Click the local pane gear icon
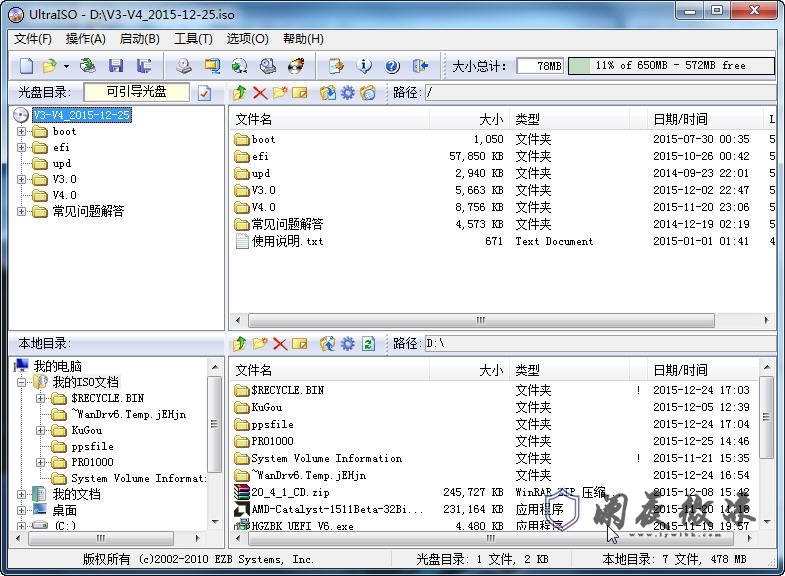The height and width of the screenshot is (576, 785). (347, 344)
